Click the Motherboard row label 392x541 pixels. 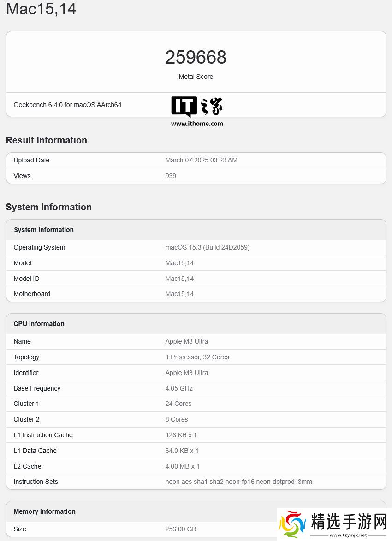(32, 294)
